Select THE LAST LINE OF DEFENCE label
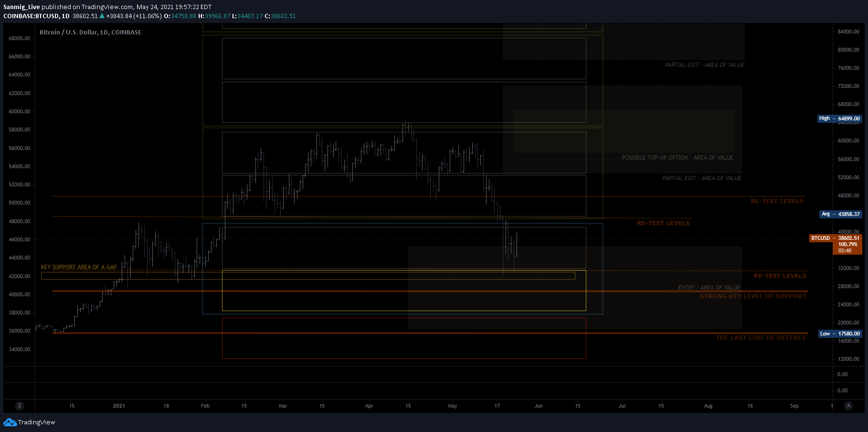The width and height of the screenshot is (868, 432). pyautogui.click(x=761, y=338)
